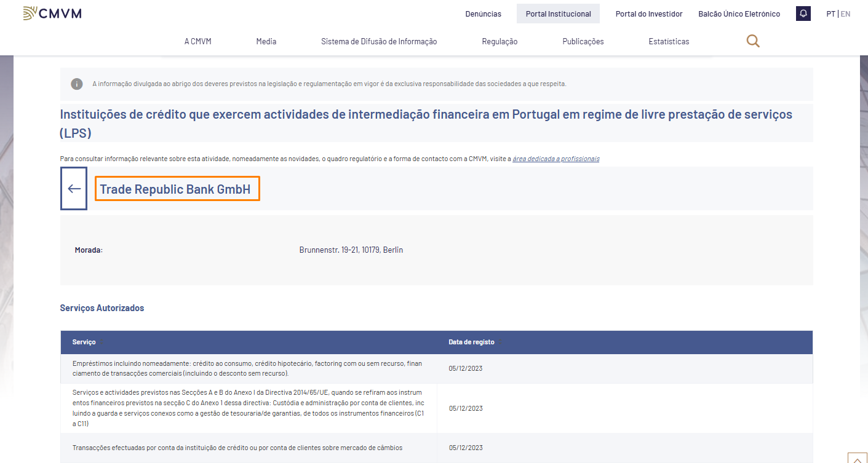
Task: Click the back arrow button
Action: click(74, 188)
